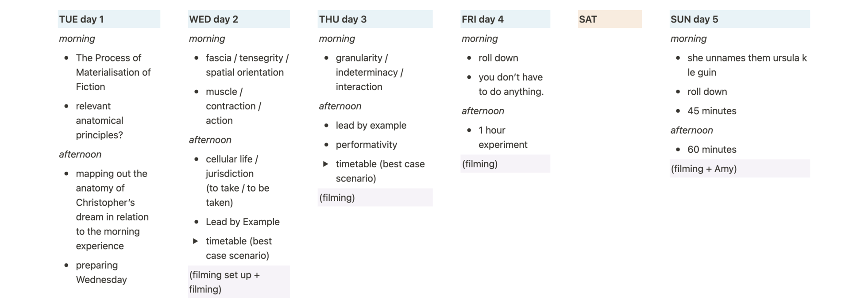Expand the Wednesday timetable toggle triangle
This screenshot has width=868, height=308.
pyautogui.click(x=195, y=241)
